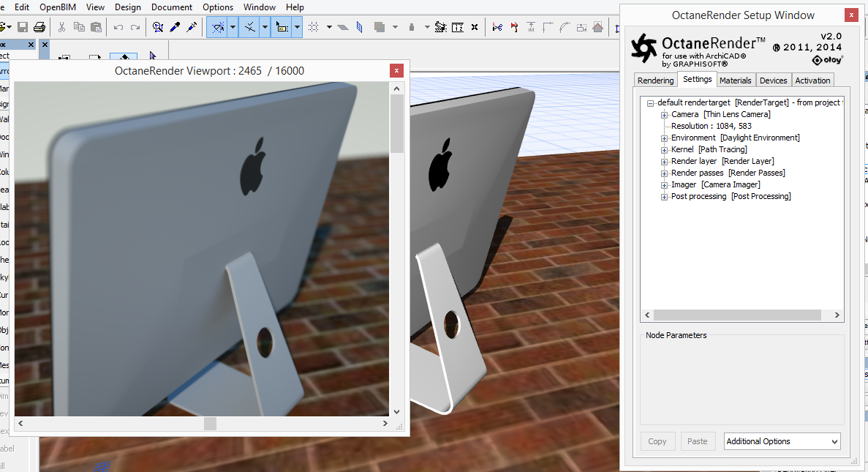Screen dimensions: 868x472
Task: Switch to the Activation tab
Action: pyautogui.click(x=812, y=80)
